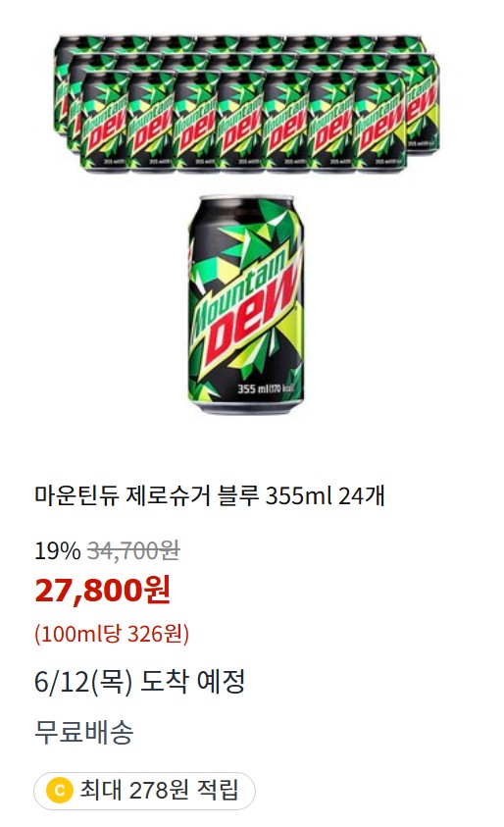Click the 355 ml label on large can
The width and height of the screenshot is (504, 827).
click(254, 389)
